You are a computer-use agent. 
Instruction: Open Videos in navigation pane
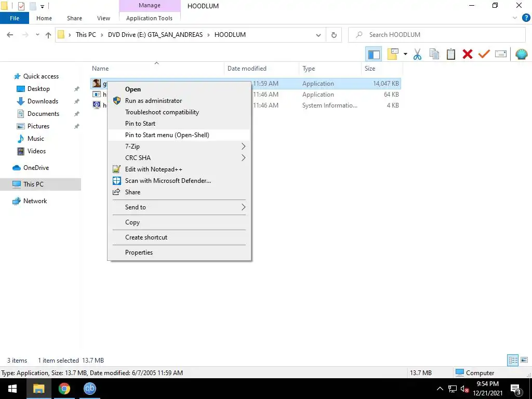click(36, 151)
